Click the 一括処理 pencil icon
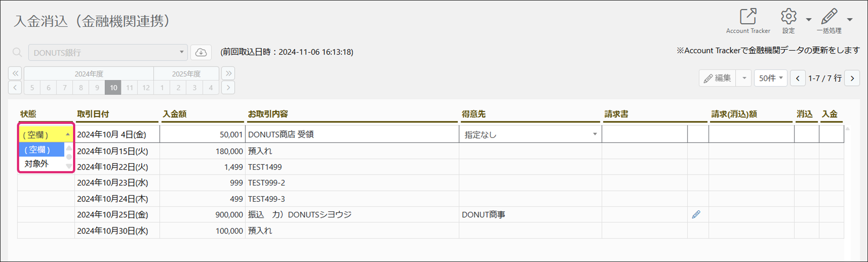Viewport: 868px width, 262px height. [x=829, y=16]
